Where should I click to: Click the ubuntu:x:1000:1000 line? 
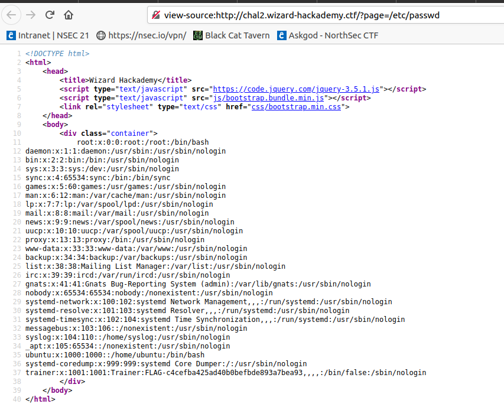pyautogui.click(x=115, y=355)
